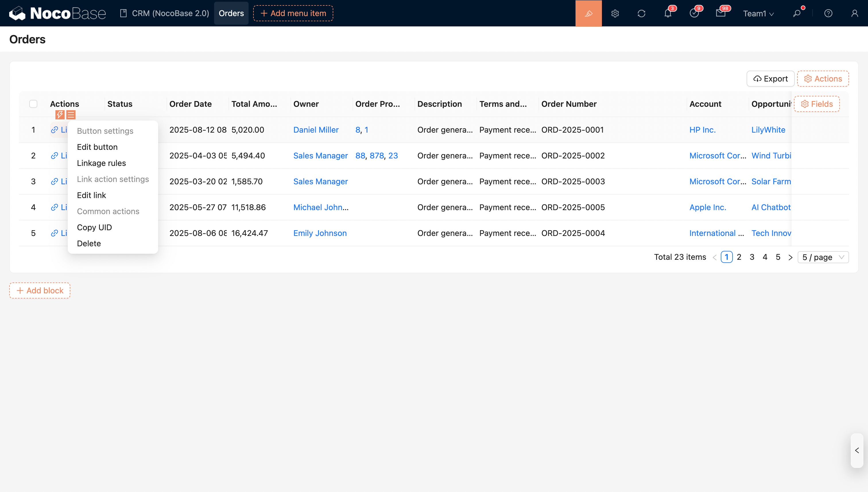Open the mail inbox icon
Screen dimensions: 868x492
point(720,13)
